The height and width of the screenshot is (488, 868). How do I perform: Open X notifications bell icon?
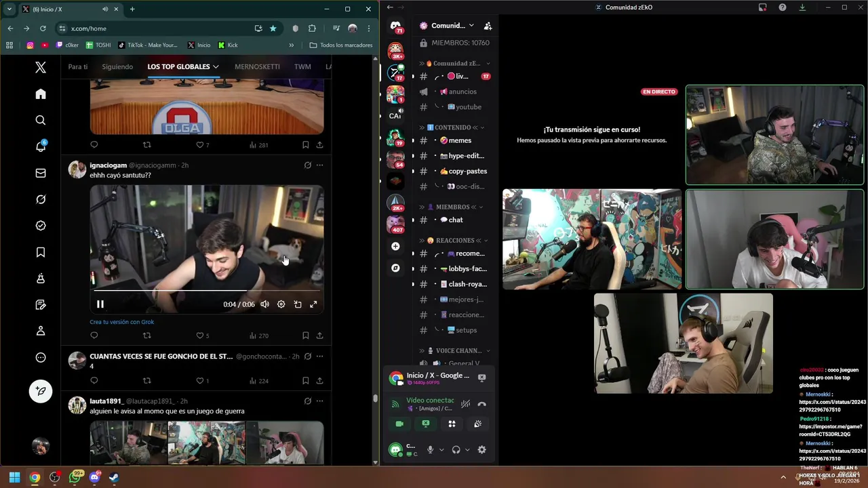click(41, 146)
